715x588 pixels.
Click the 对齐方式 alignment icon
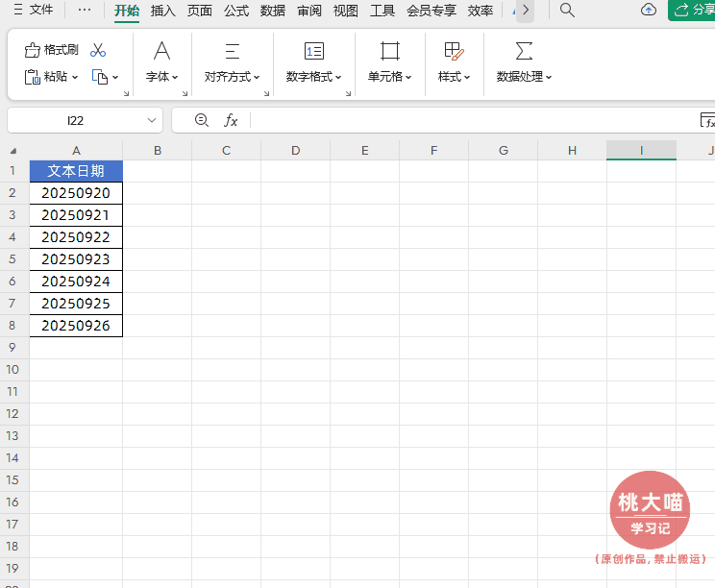233,51
